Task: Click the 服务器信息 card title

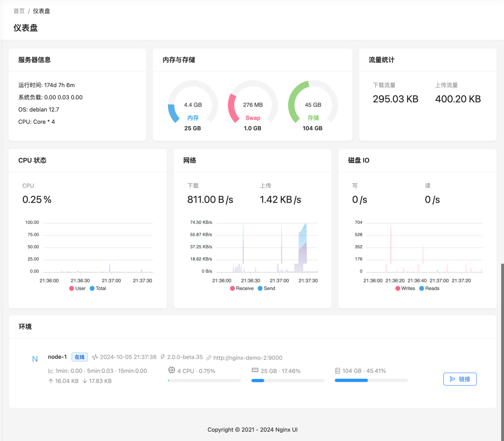Action: coord(35,60)
